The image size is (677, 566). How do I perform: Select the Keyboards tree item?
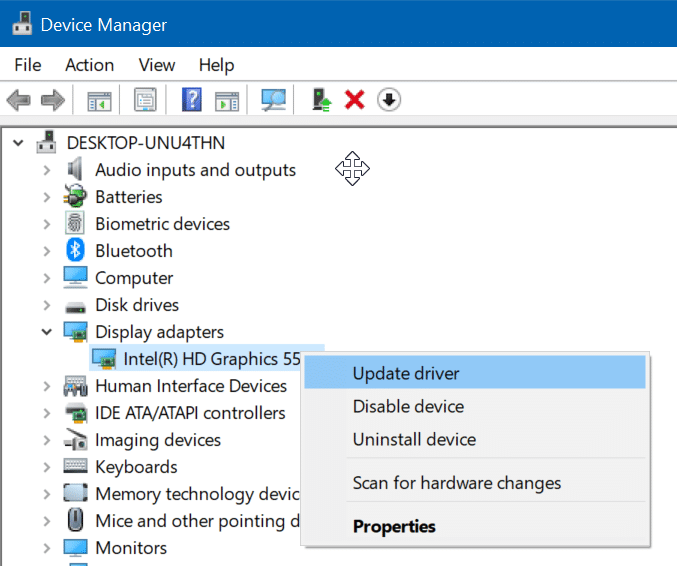[136, 467]
